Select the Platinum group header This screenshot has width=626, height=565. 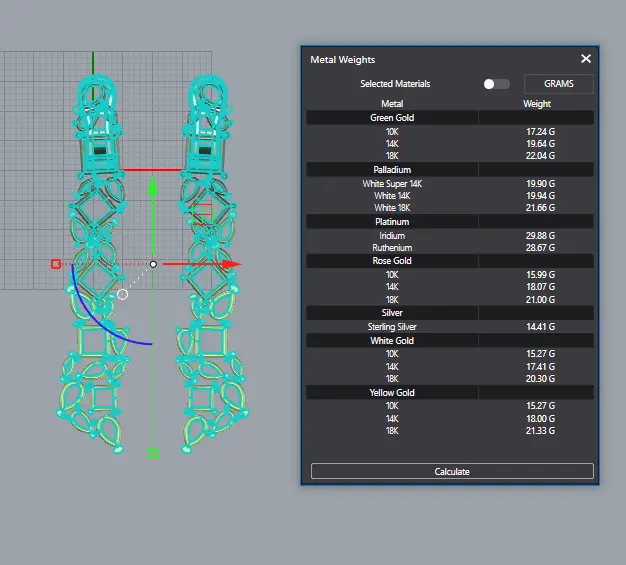coord(392,222)
